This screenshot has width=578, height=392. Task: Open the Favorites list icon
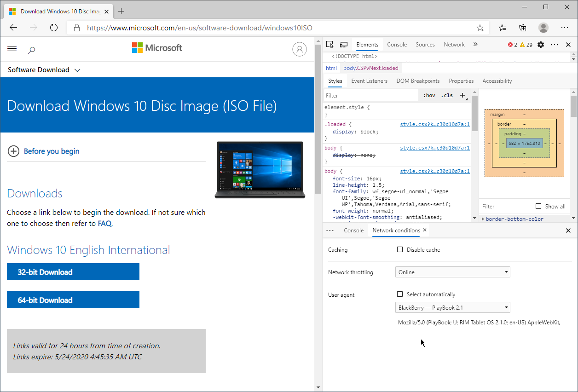point(502,28)
